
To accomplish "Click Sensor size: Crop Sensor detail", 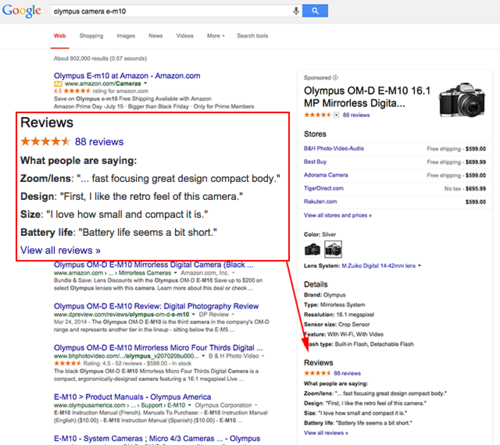I will tap(337, 324).
